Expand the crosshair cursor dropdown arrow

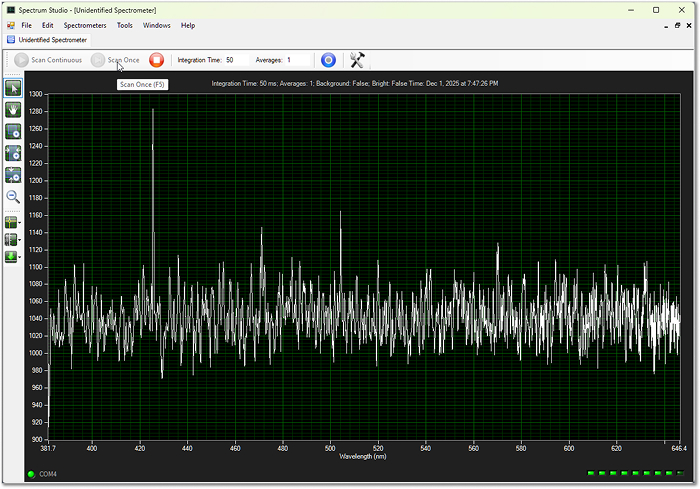click(21, 223)
